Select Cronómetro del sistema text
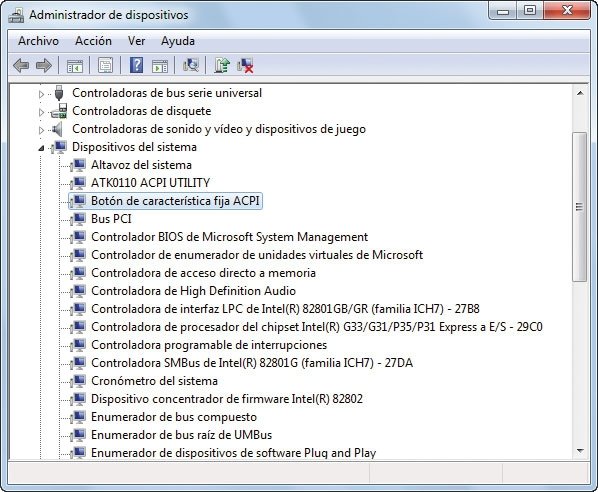Viewport: 598px width, 492px height. coord(154,381)
